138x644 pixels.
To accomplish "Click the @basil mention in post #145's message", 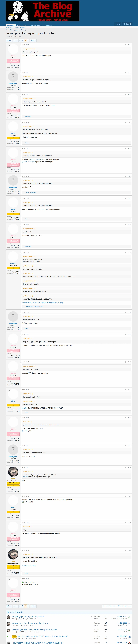I will [x=25, y=162].
